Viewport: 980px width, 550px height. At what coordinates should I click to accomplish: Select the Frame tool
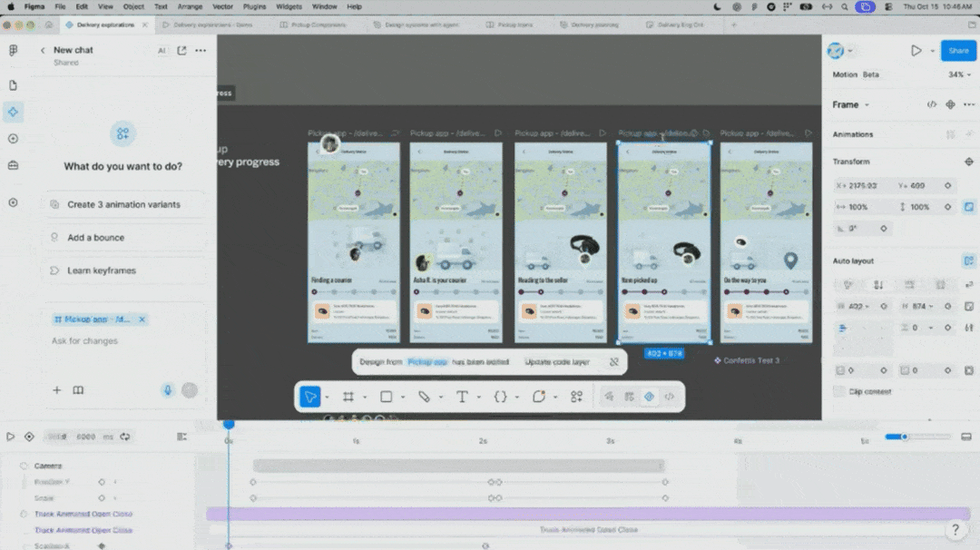[348, 397]
